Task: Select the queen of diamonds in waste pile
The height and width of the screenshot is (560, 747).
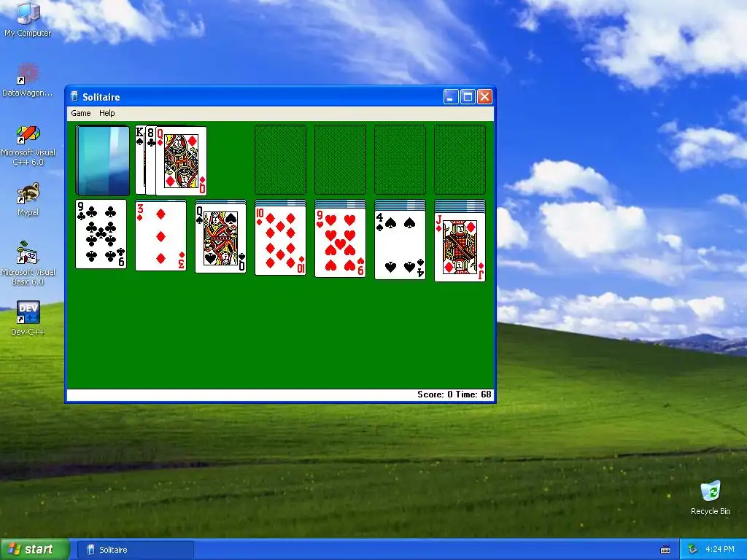Action: 181,161
